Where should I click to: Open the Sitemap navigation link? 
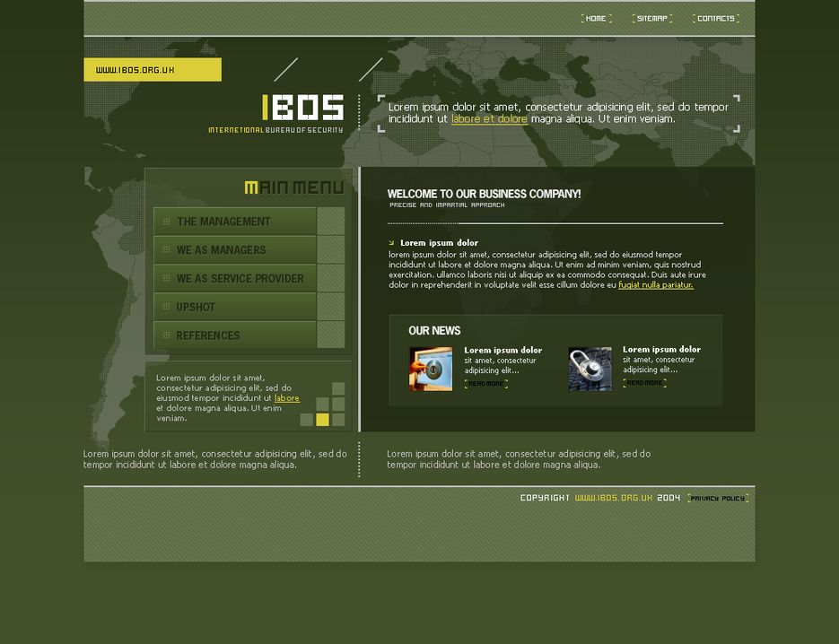tap(651, 19)
